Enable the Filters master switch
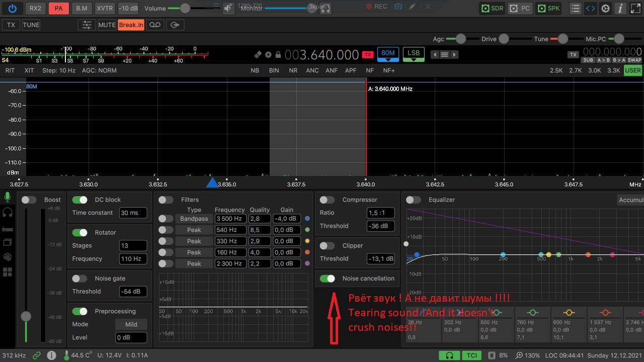644x362 pixels. point(166,200)
